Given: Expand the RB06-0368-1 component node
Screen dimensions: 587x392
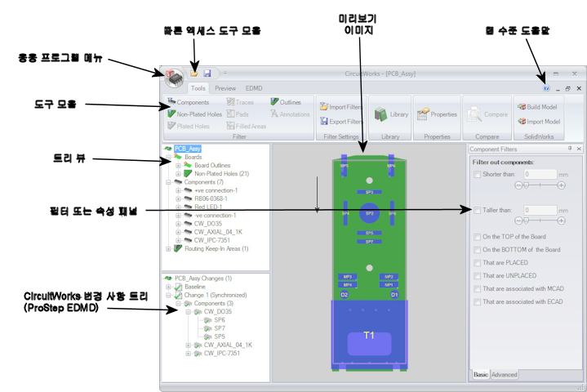Looking at the screenshot, I should click(x=178, y=198).
